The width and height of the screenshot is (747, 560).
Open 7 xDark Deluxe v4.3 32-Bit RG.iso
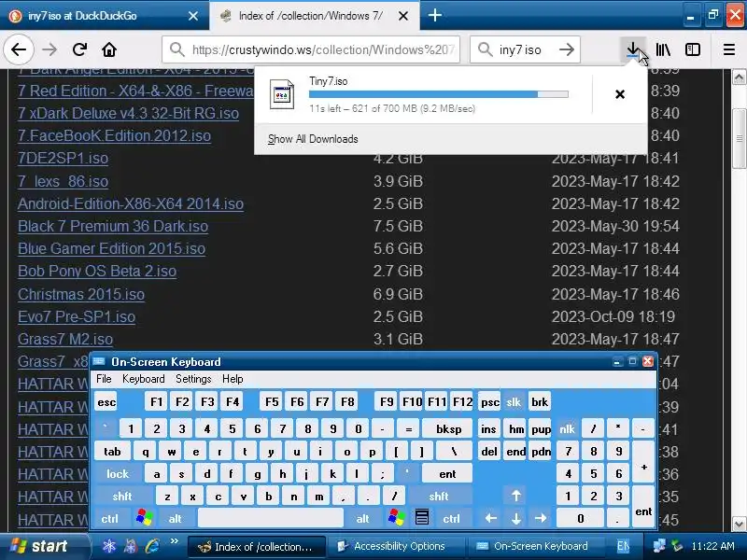tap(128, 113)
